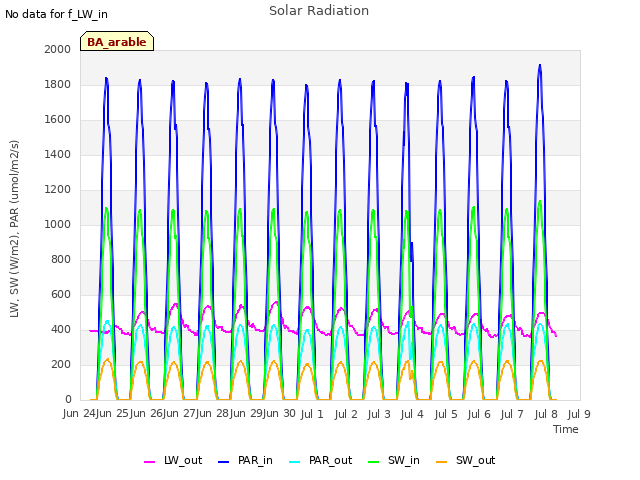The image size is (640, 480).
Task: Click the 1600 y-axis tick label
Action: coord(58,120)
